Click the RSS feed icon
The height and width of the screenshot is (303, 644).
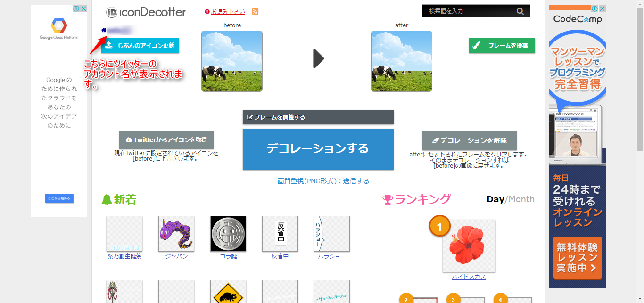coord(255,12)
